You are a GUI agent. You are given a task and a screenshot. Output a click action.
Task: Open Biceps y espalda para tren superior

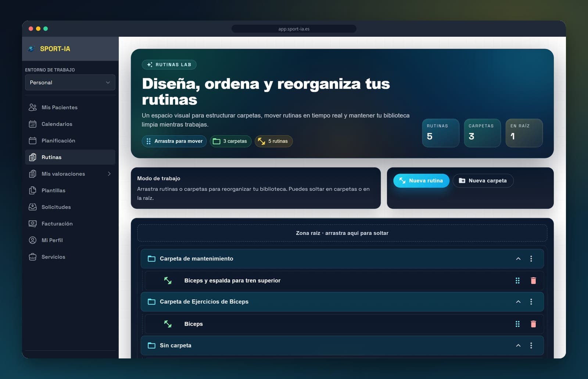click(344, 281)
